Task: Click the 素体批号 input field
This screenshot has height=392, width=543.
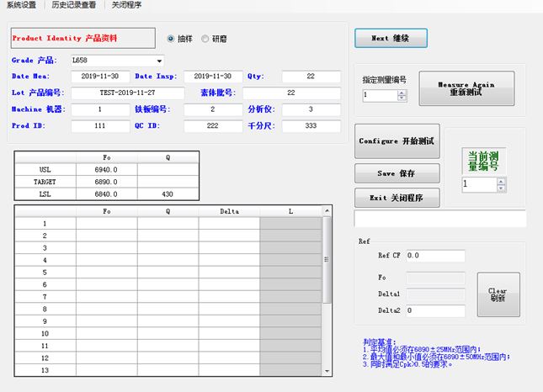Action: pos(291,93)
